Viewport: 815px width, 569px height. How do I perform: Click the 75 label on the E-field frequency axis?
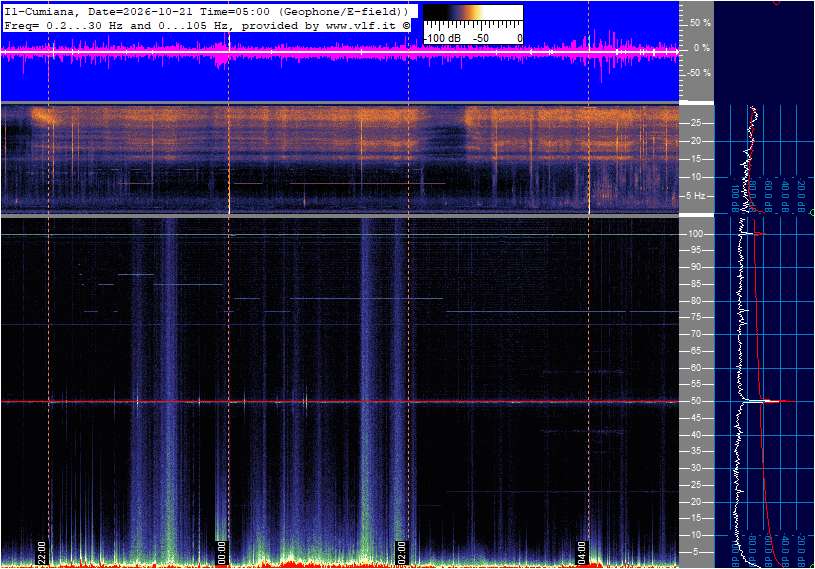click(x=696, y=317)
